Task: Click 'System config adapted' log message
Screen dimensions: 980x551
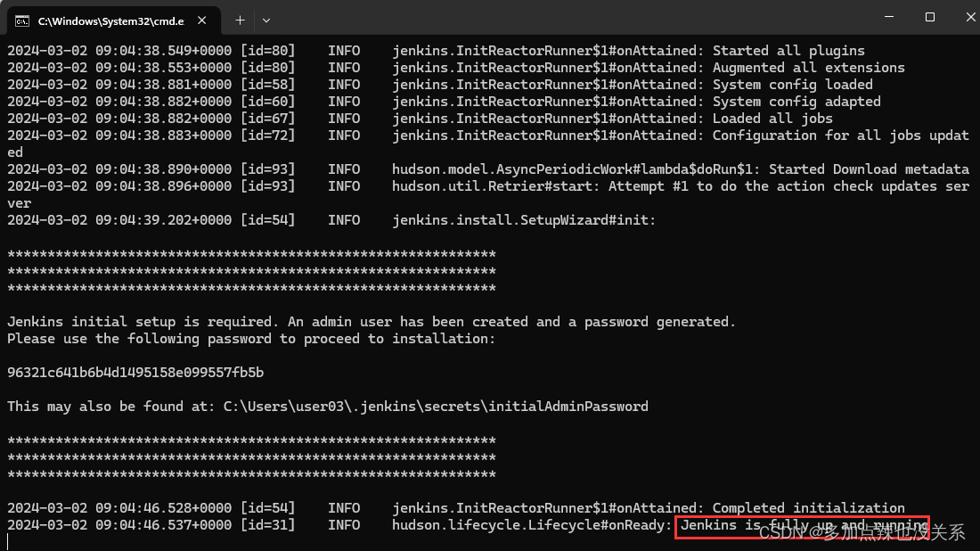Action: point(796,102)
